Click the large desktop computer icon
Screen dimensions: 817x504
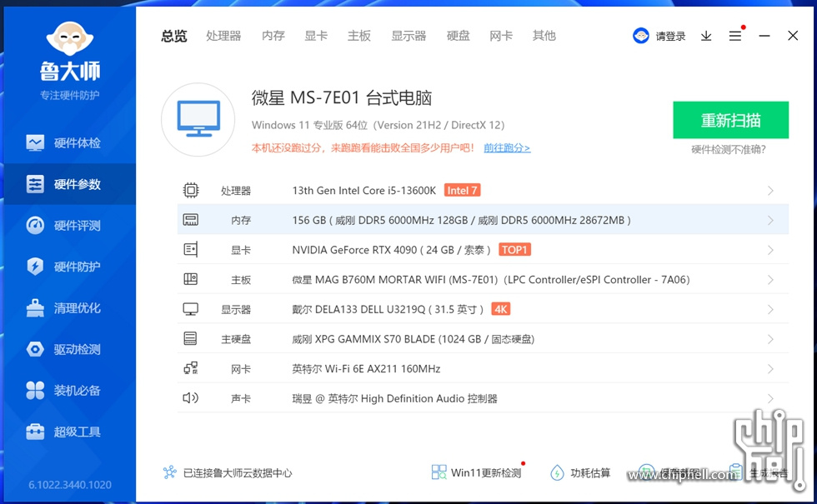(198, 119)
